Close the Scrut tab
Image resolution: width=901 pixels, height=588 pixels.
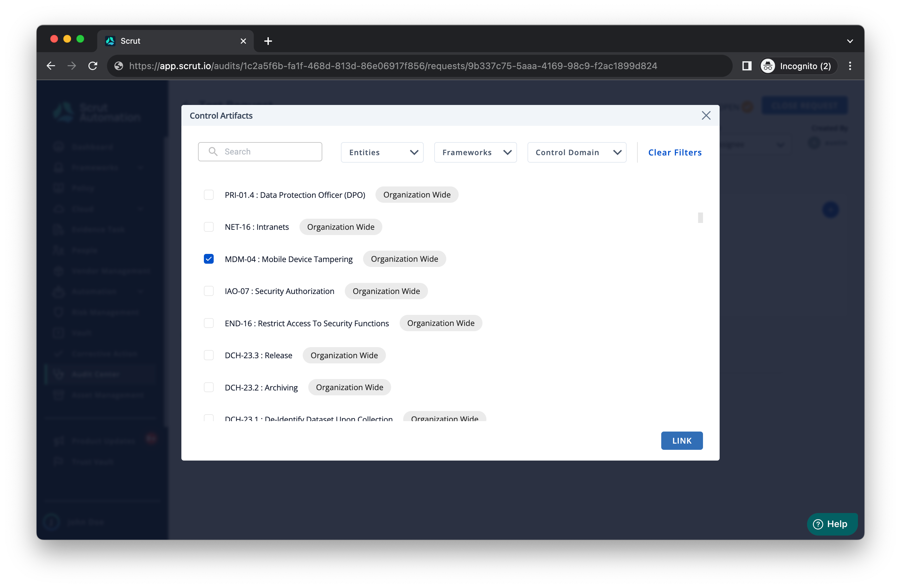tap(243, 41)
